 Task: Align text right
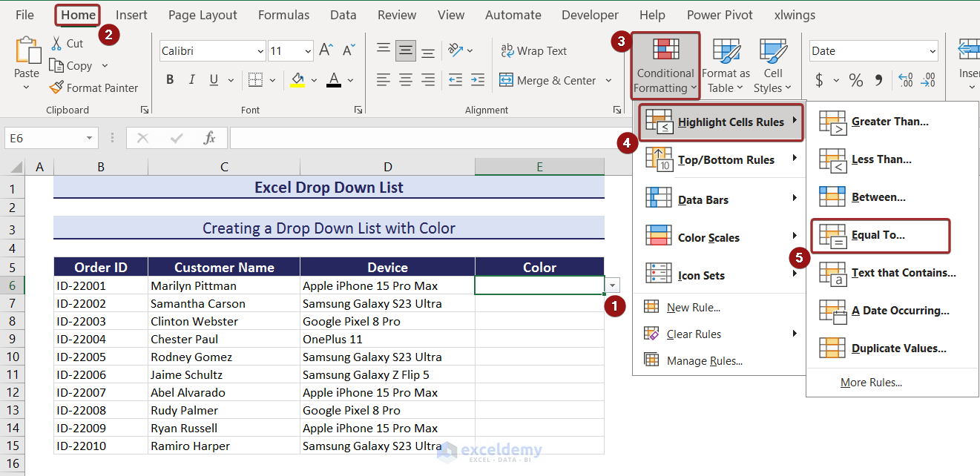pos(428,80)
